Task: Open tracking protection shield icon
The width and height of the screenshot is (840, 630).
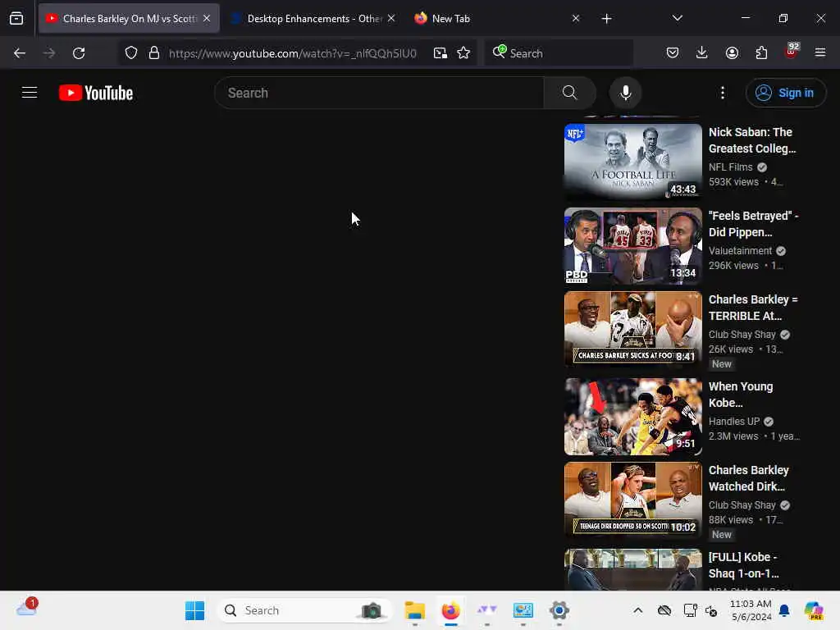Action: coord(131,53)
